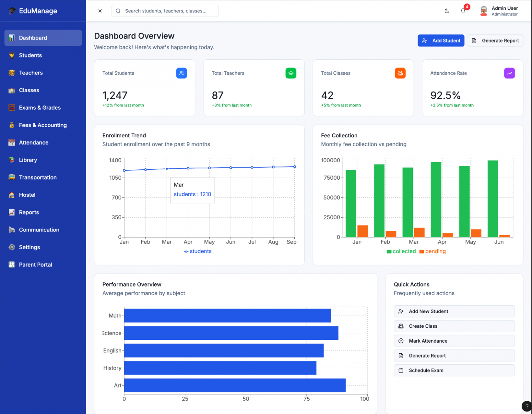This screenshot has width=532, height=414.
Task: Toggle dark mode with moon icon
Action: pos(447,11)
